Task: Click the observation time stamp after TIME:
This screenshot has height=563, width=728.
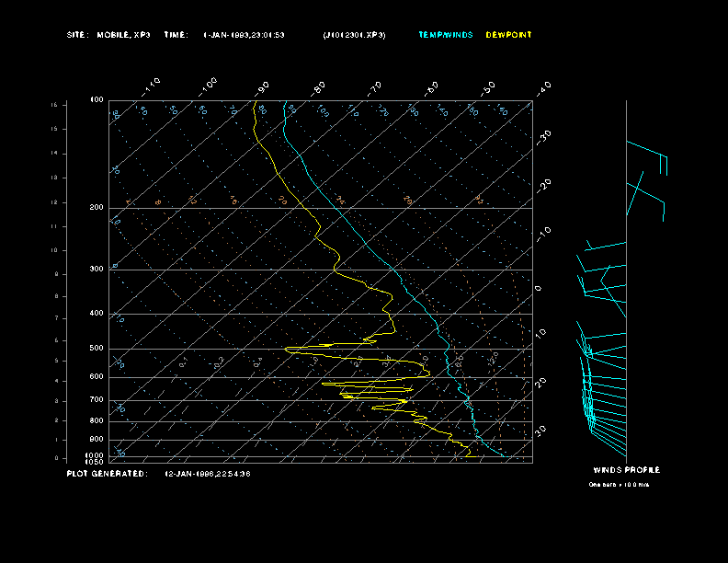Action: [244, 35]
